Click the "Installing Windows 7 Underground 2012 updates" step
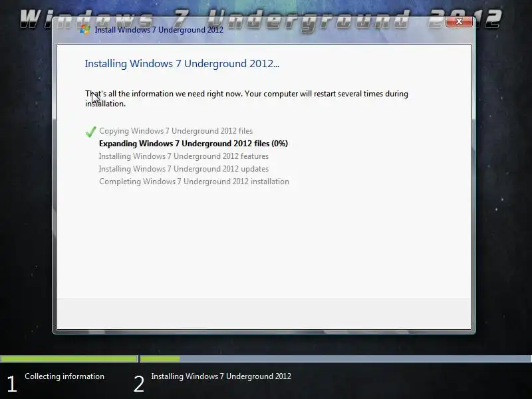Screen dimensions: 532x399 184,169
